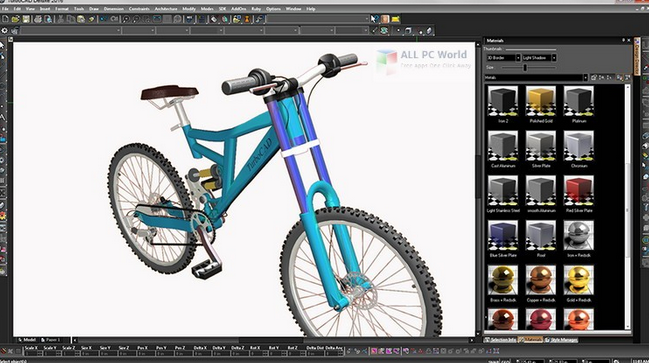
Task: Click the Open folder icon in toolbar
Action: point(16,19)
